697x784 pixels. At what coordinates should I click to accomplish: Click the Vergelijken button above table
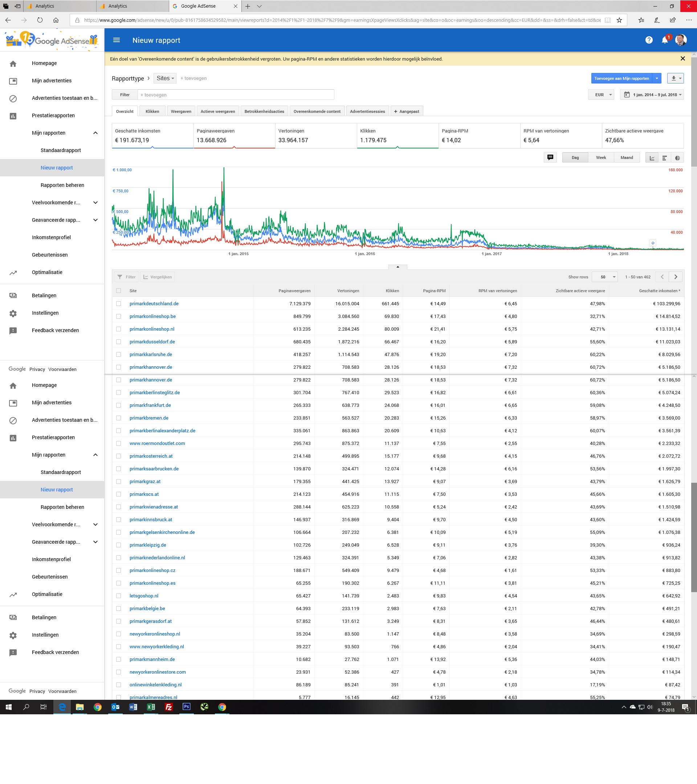click(157, 277)
